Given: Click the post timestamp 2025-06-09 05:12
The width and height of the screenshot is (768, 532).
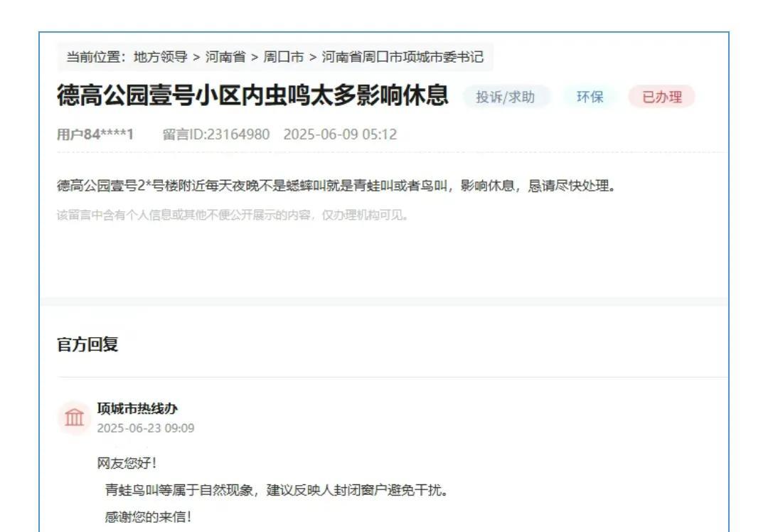Looking at the screenshot, I should click(x=340, y=134).
